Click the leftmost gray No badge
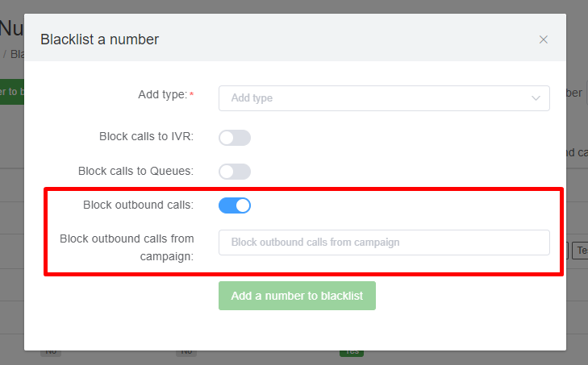The image size is (588, 365). tap(51, 352)
